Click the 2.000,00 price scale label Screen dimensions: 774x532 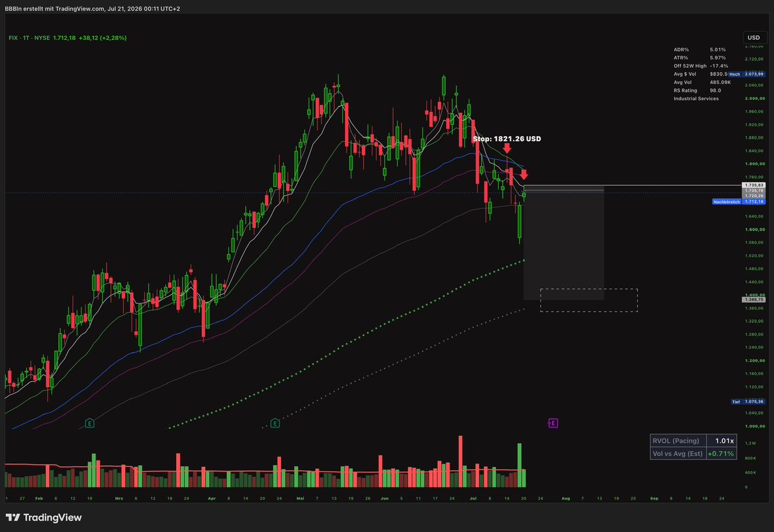(x=754, y=99)
